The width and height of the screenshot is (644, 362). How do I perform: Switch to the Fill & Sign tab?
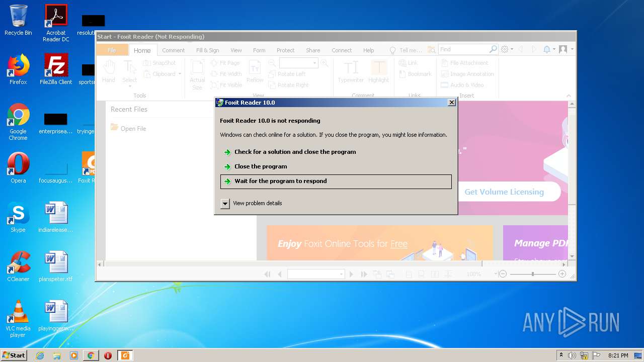point(207,50)
